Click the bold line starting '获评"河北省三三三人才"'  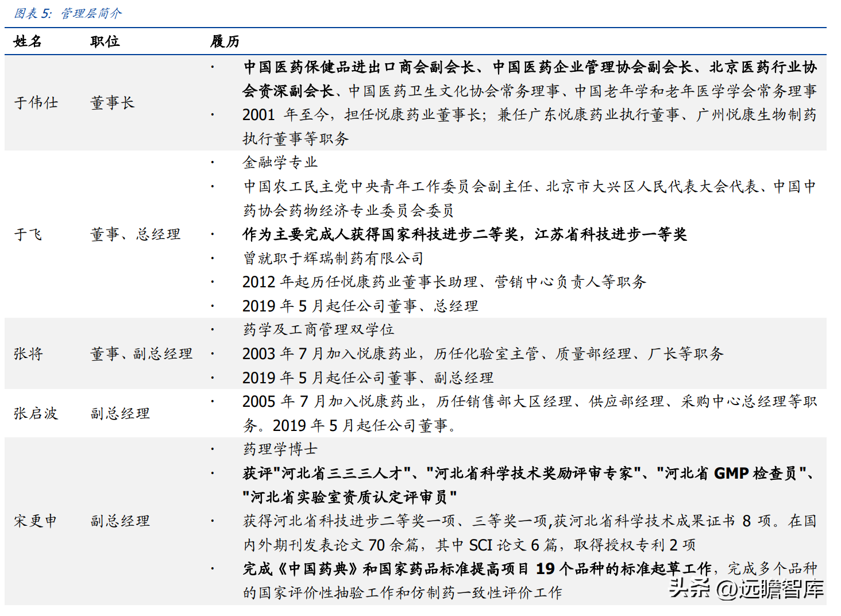529,473
